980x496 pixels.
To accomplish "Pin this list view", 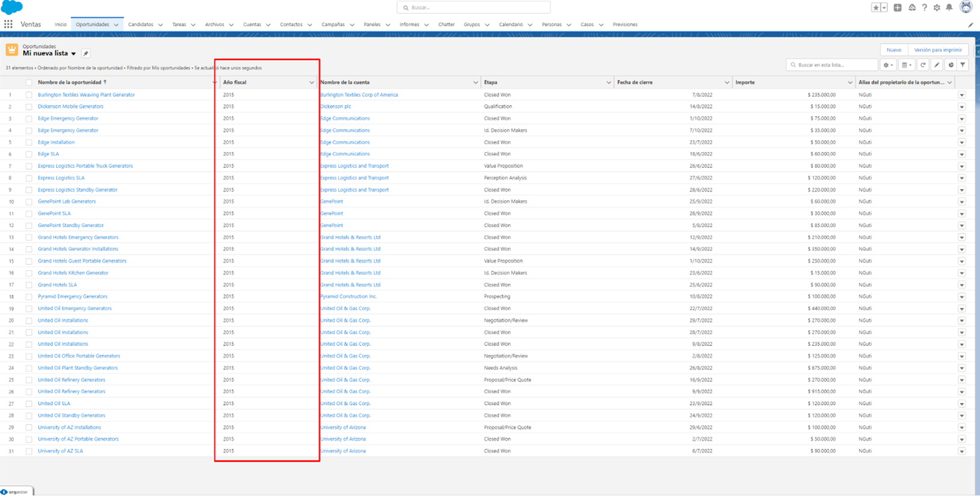I will point(85,53).
